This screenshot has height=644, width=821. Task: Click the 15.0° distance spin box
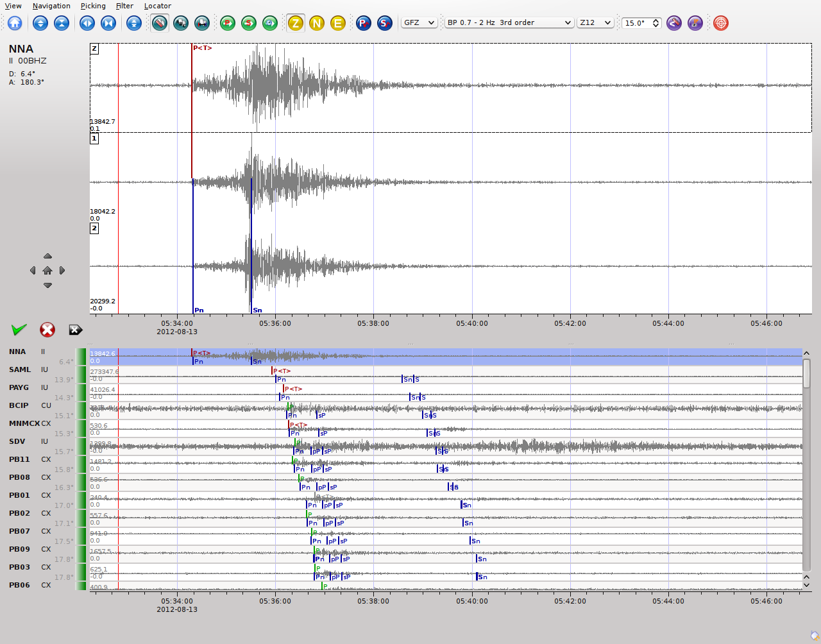(637, 22)
